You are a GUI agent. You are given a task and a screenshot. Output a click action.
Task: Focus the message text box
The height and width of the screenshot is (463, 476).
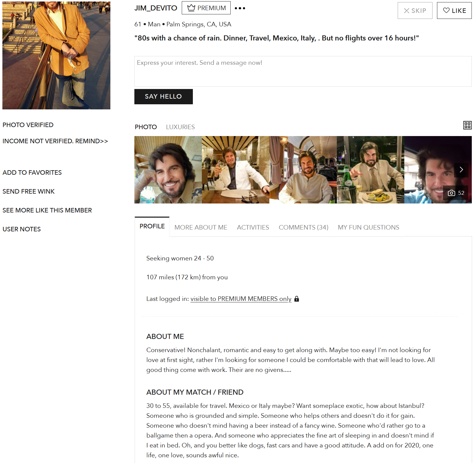pos(303,71)
